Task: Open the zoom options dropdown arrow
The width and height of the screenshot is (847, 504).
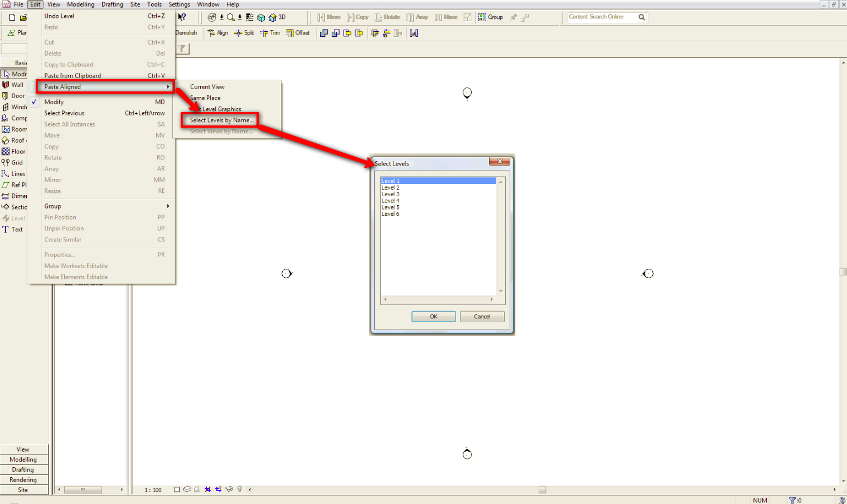Action: pyautogui.click(x=240, y=17)
